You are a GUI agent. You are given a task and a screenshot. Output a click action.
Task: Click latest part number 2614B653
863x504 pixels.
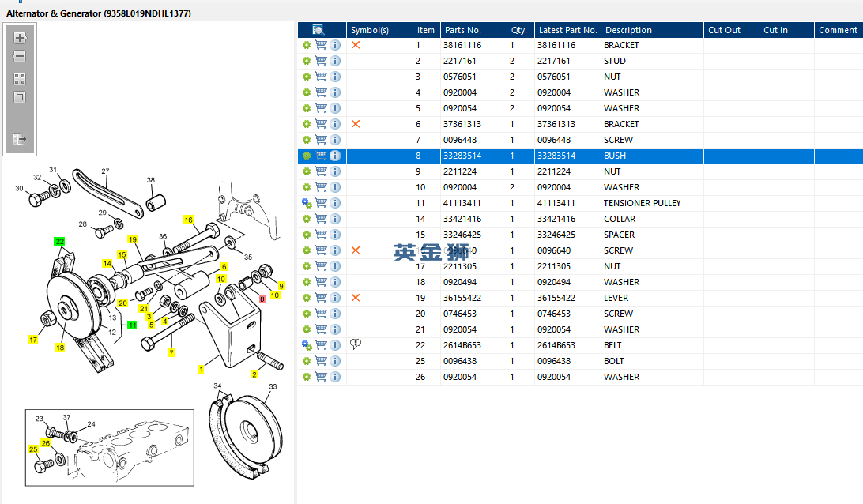pyautogui.click(x=556, y=345)
